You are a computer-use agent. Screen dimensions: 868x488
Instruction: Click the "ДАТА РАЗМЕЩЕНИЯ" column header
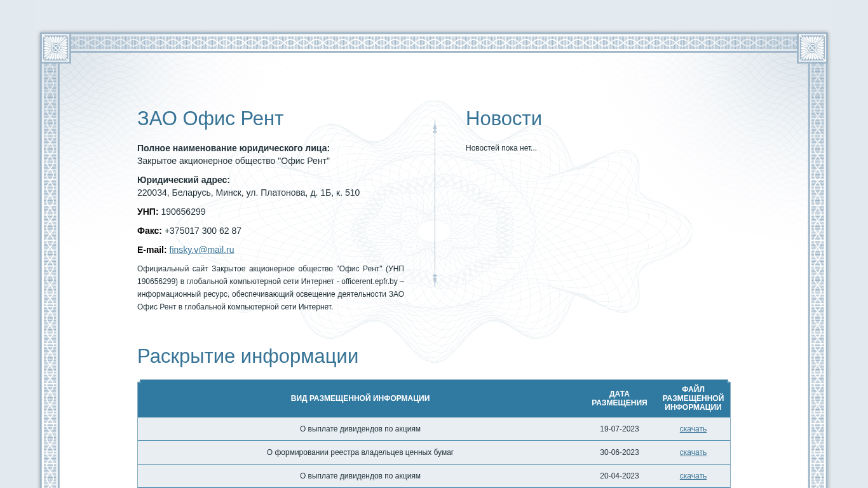(x=620, y=398)
